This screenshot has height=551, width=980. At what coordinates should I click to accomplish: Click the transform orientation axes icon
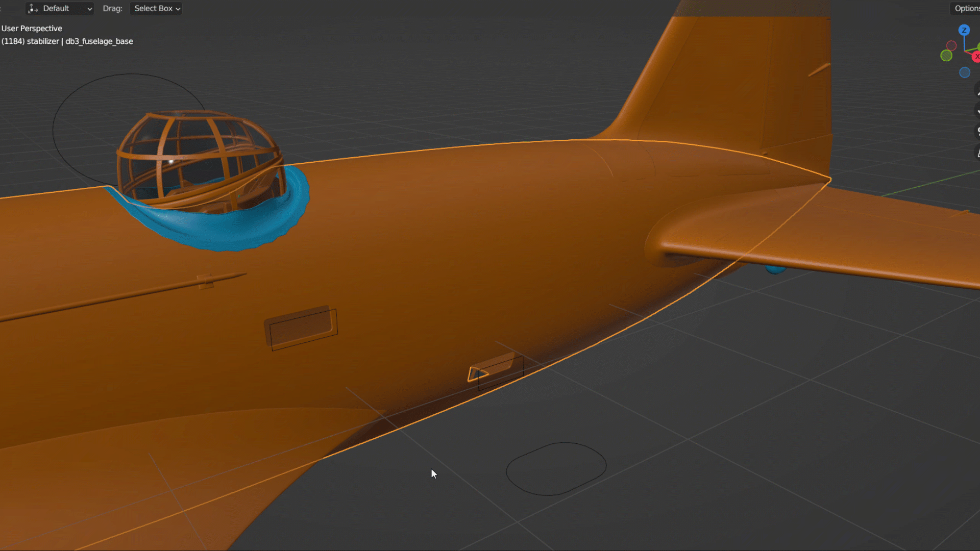pos(33,9)
